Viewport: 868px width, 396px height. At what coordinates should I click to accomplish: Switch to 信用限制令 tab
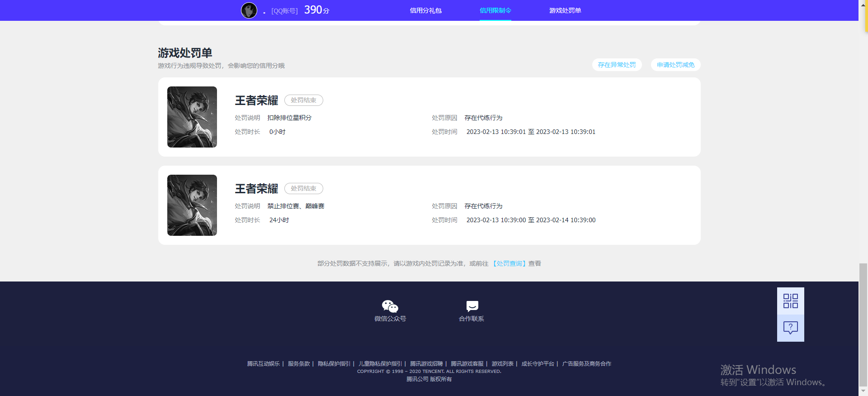tap(495, 10)
